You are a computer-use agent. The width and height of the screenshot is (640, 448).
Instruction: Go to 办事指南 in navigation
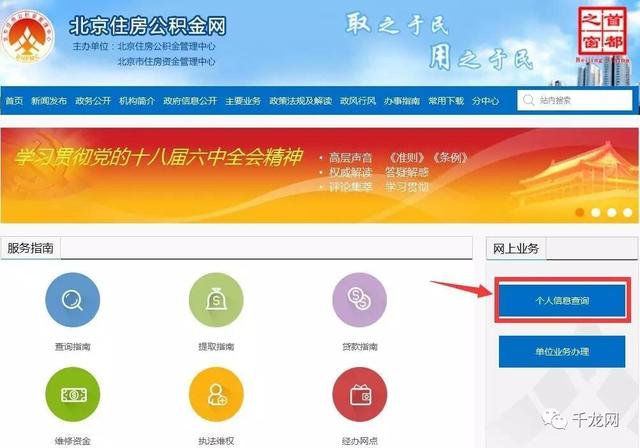(402, 101)
